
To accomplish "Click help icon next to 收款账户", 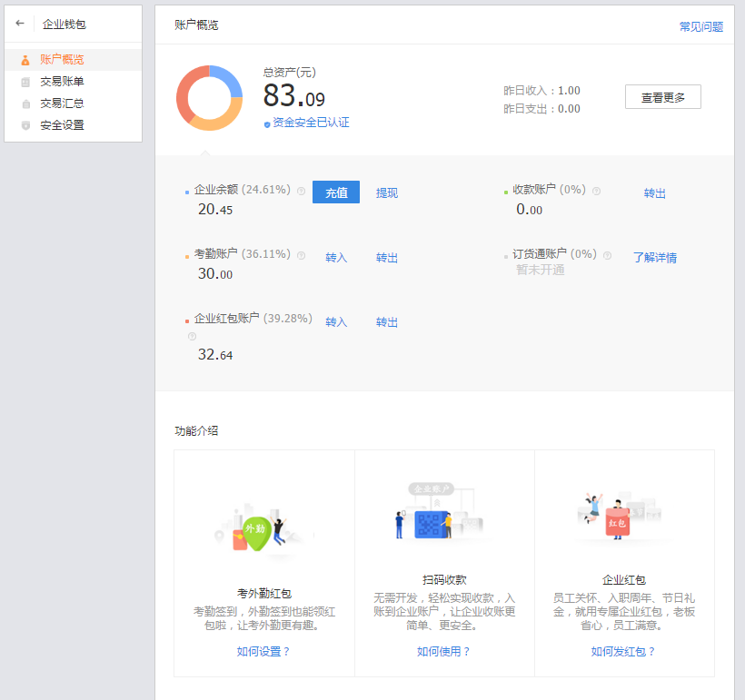I will point(596,191).
